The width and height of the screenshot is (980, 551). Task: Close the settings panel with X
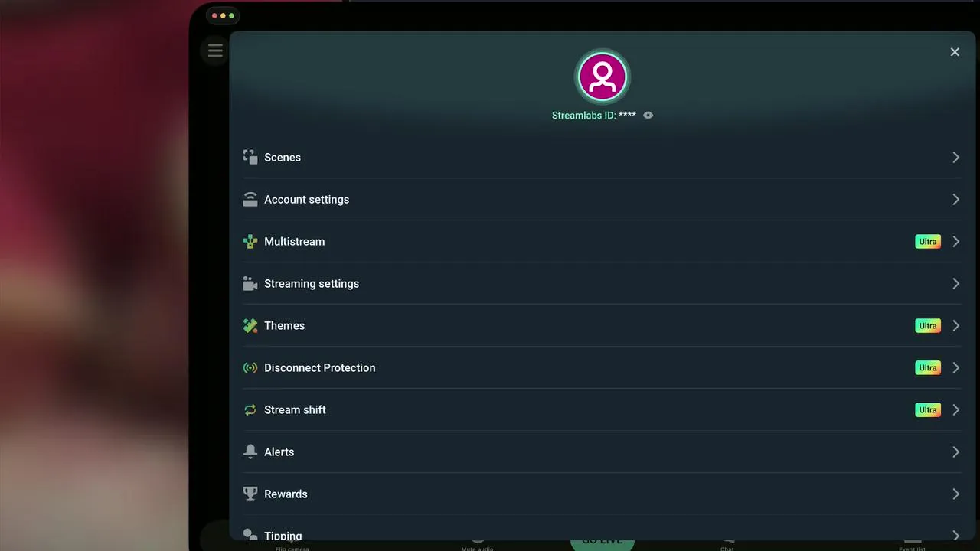point(955,52)
